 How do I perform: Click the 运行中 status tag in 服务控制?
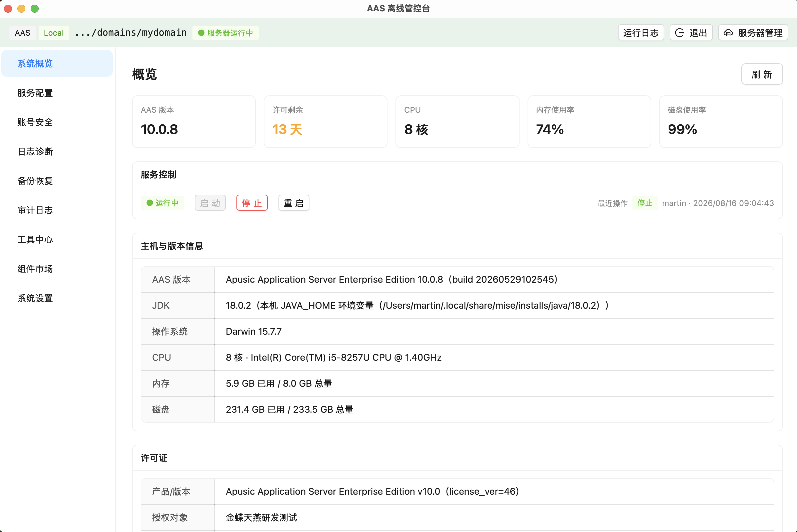pyautogui.click(x=163, y=203)
